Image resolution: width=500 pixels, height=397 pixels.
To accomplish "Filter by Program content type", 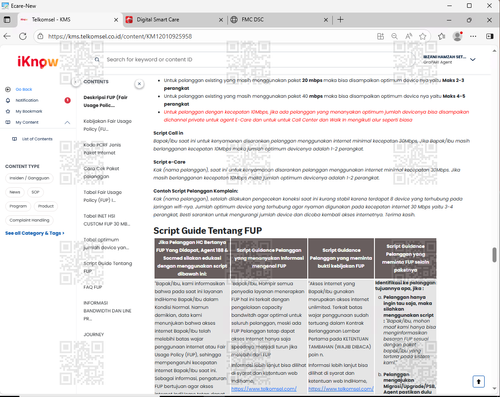I will 18,206.
